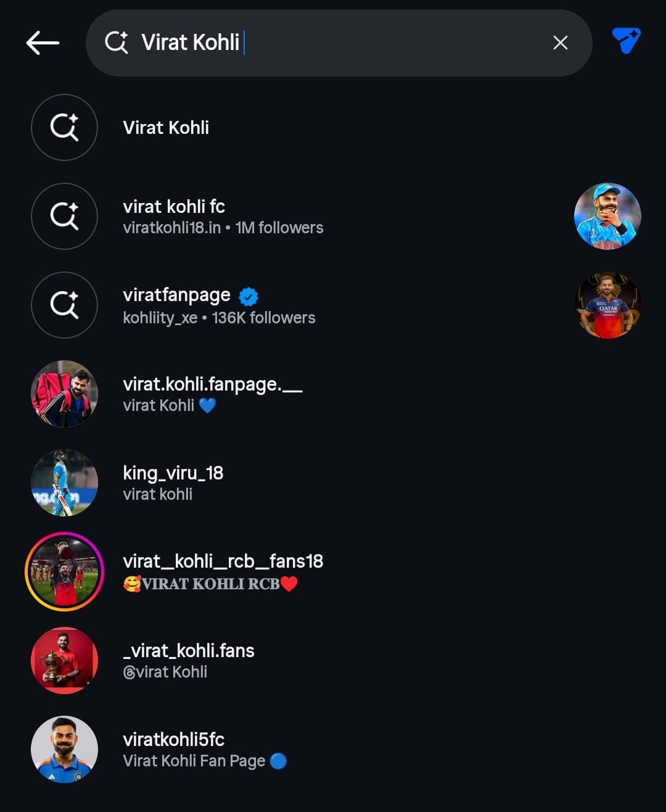Tap search icon beside 'virat kohli fc'
Viewport: 666px width, 812px height.
point(64,217)
